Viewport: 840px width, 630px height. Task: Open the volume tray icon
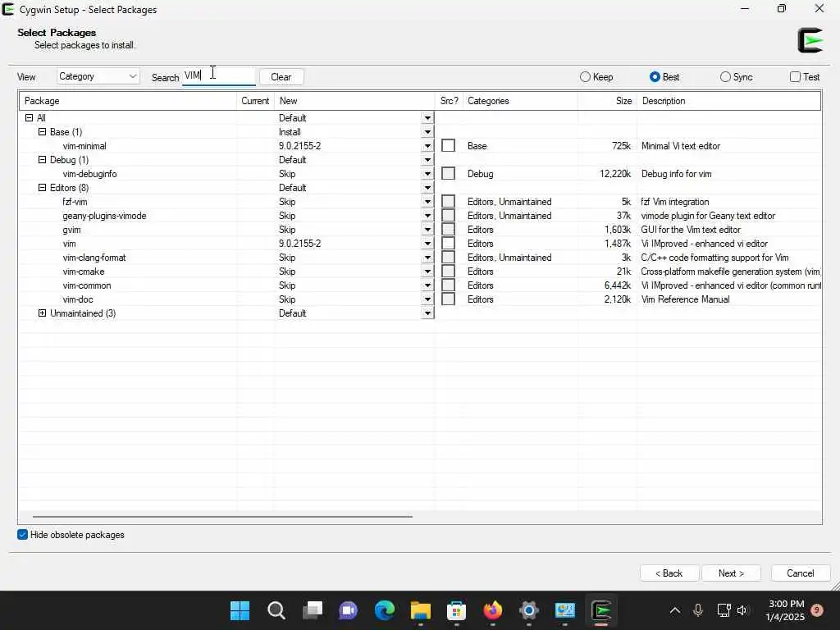(742, 610)
